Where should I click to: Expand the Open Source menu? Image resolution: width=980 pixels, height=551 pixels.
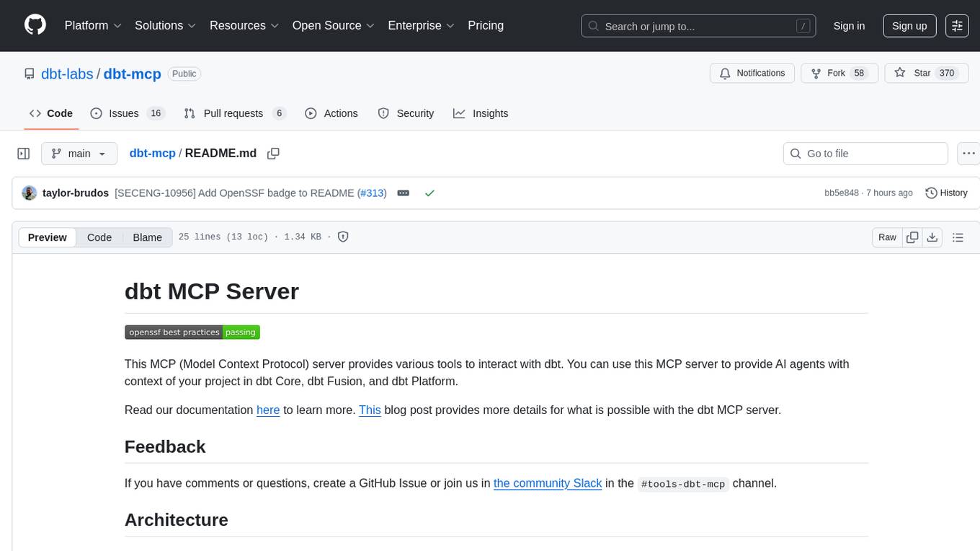point(334,25)
